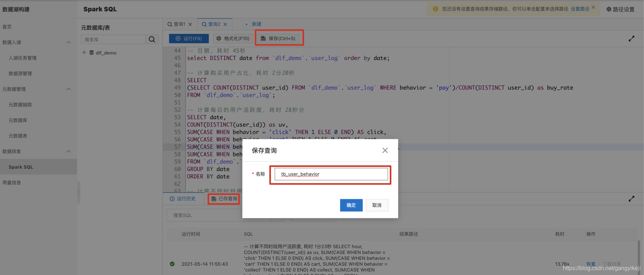The image size is (644, 275).
Task: Click editor line 45 select DISTINCT date
Action: [x=288, y=58]
